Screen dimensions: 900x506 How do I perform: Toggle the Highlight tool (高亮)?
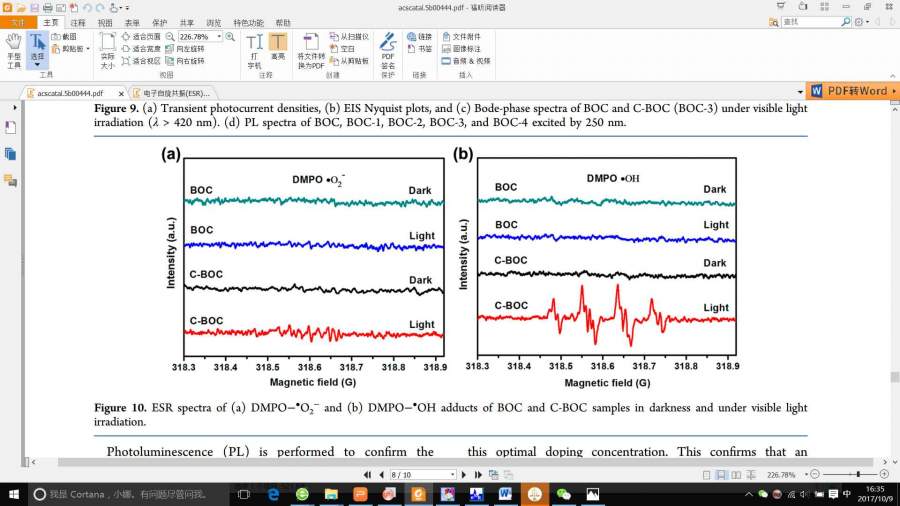pyautogui.click(x=278, y=47)
